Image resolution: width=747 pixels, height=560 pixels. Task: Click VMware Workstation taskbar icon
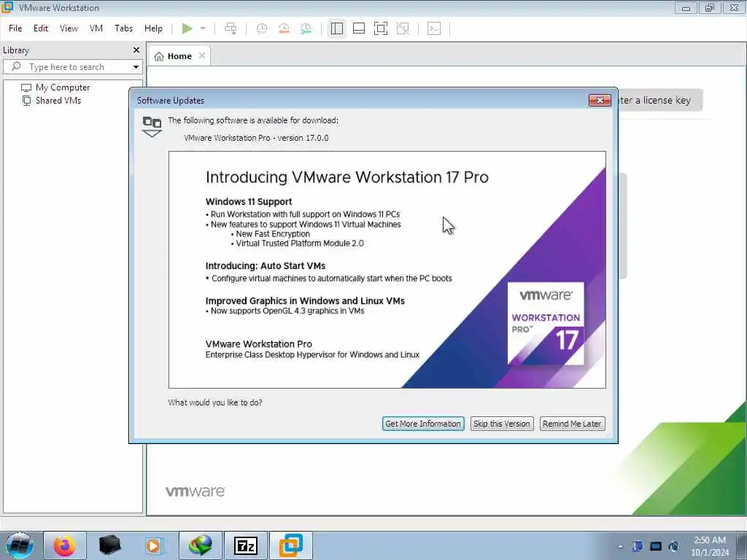pyautogui.click(x=291, y=545)
